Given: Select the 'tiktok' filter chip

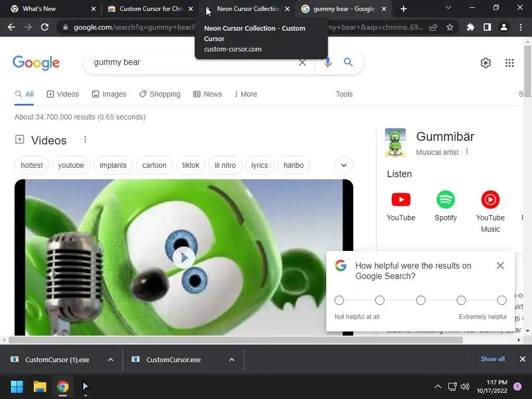Looking at the screenshot, I should pos(190,165).
